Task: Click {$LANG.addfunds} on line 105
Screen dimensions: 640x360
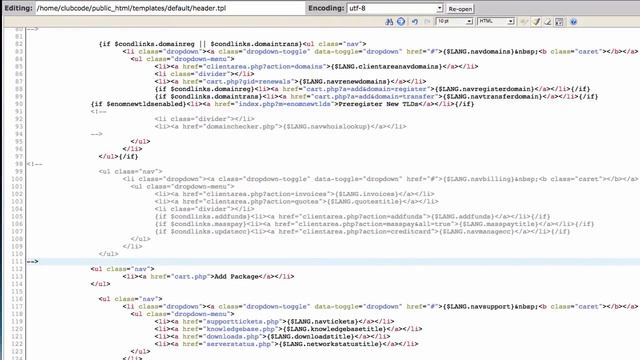Action: (462, 216)
